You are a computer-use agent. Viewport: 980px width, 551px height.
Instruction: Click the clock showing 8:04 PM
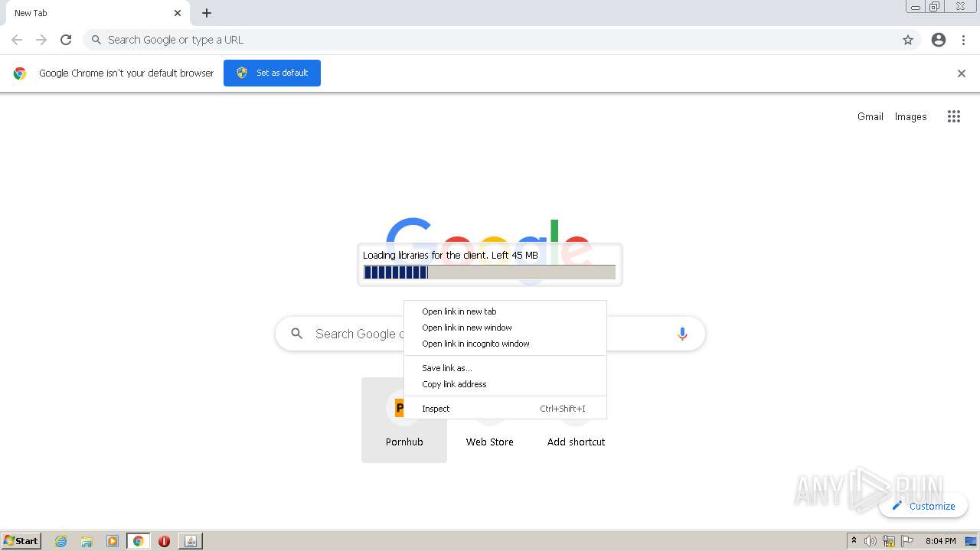(x=940, y=541)
